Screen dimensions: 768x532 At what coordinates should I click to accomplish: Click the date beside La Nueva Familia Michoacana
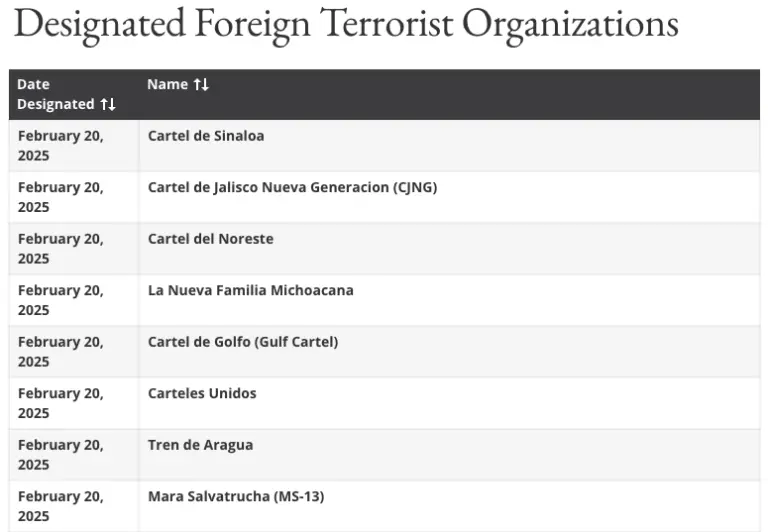(x=61, y=300)
